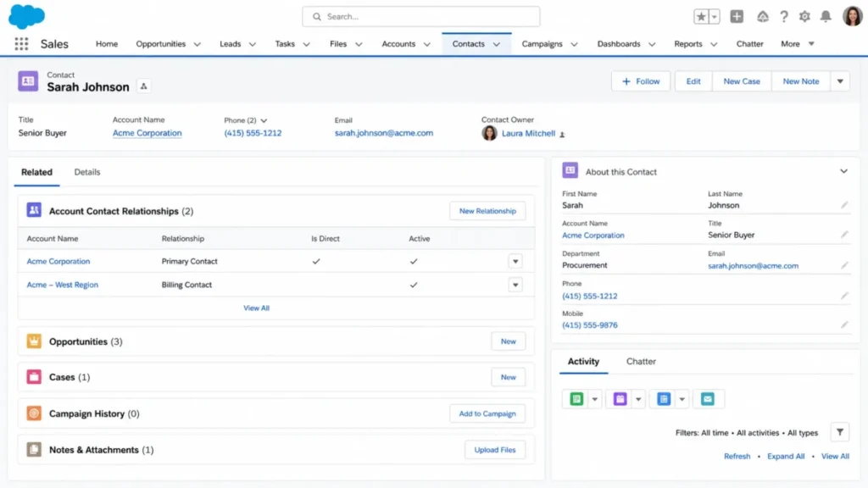Click View All under relationships table

[x=256, y=308]
